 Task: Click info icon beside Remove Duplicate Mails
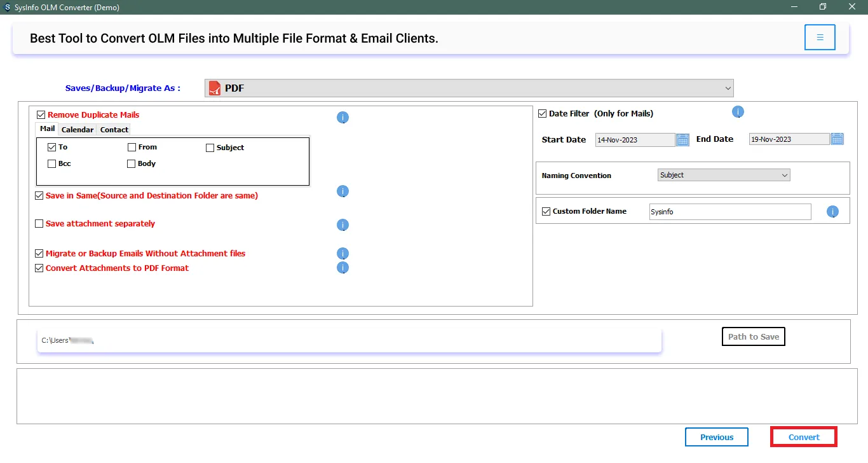(x=342, y=117)
